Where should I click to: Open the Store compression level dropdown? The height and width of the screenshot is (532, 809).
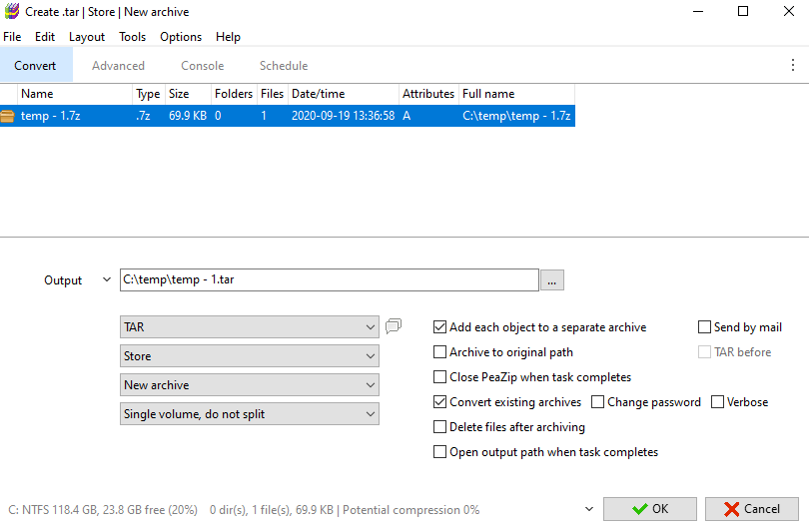250,356
